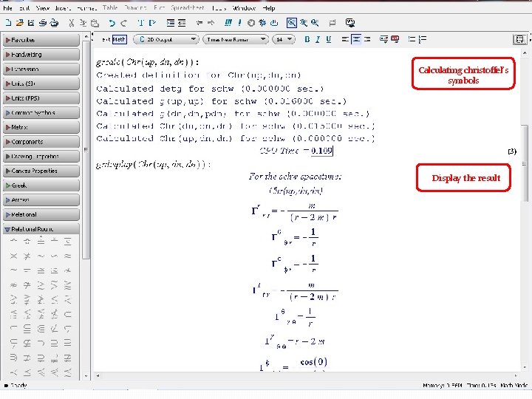Go back with the left arrow icon
Screen dimensions: 532x399
click(x=199, y=23)
